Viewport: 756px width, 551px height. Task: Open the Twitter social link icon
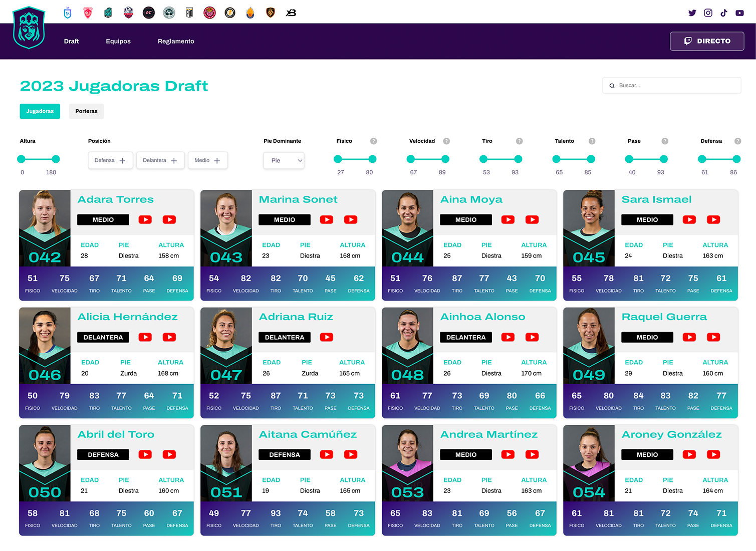click(x=692, y=13)
